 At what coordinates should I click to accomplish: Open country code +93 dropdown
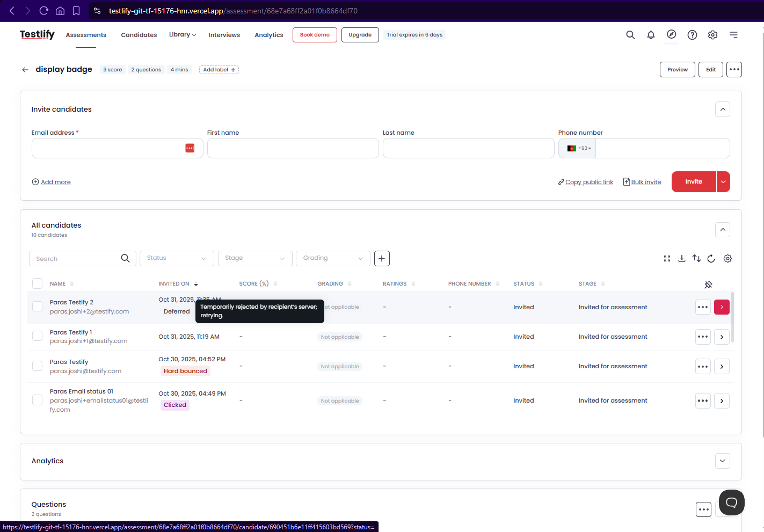pos(578,148)
